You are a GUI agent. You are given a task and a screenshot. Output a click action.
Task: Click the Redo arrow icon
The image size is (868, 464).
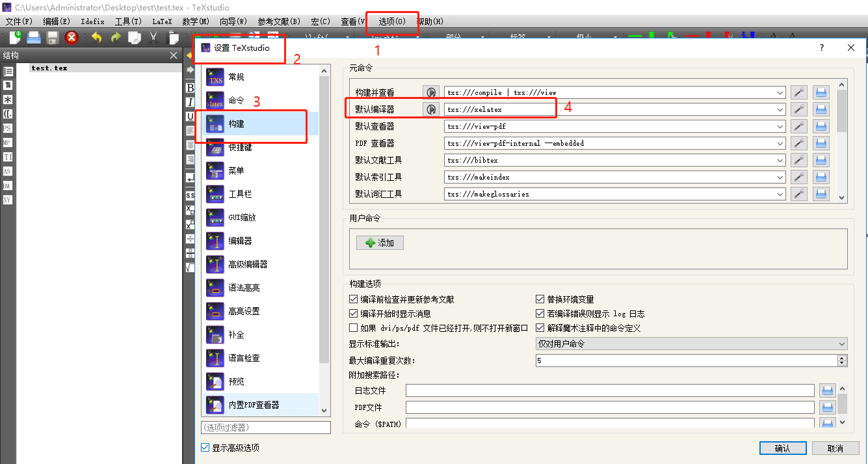coord(116,38)
